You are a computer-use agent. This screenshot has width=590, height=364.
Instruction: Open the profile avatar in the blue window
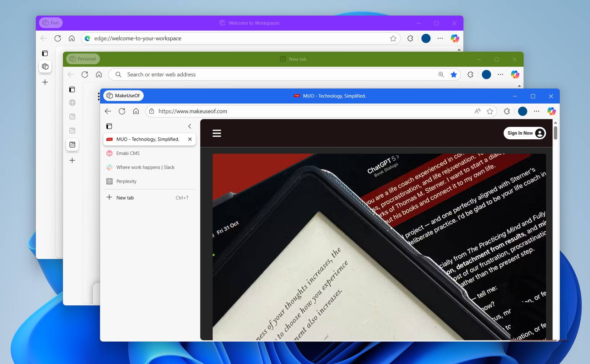522,111
